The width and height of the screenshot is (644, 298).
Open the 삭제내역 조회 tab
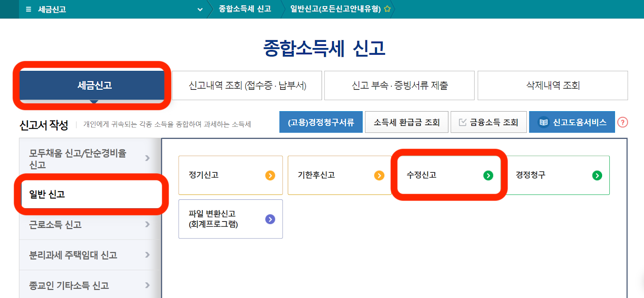[553, 85]
